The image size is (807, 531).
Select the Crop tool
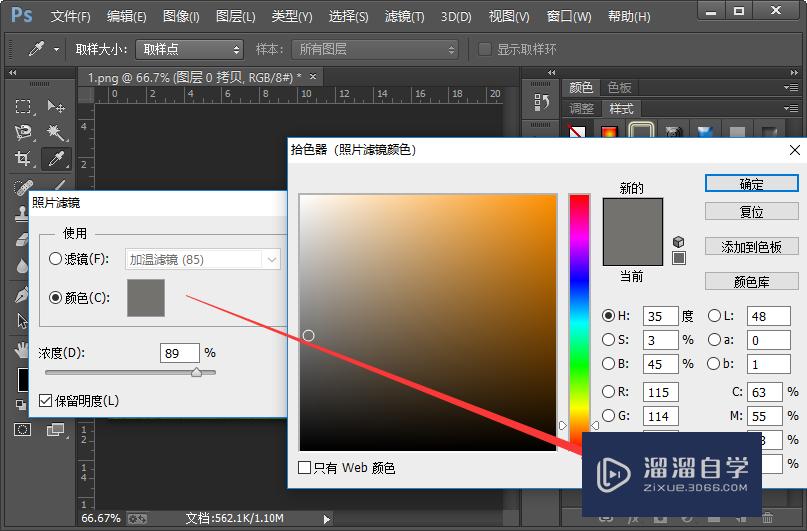[23, 158]
